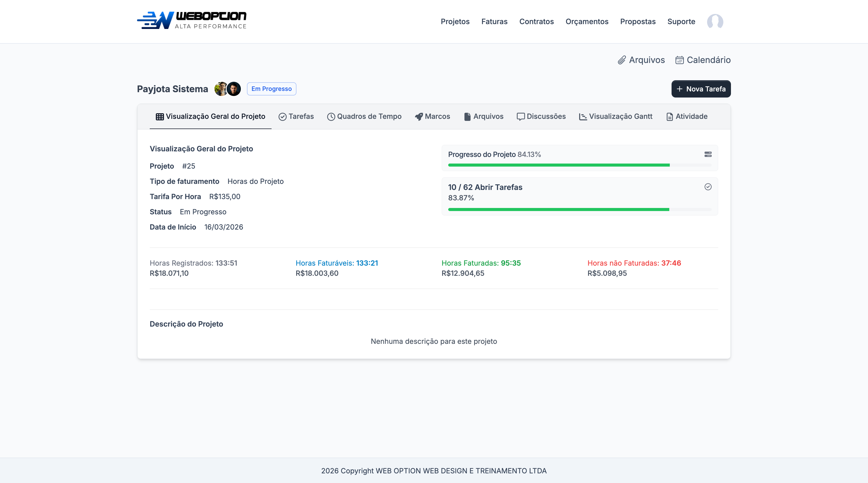Open the Tarefas tab
This screenshot has height=483, width=868.
296,116
